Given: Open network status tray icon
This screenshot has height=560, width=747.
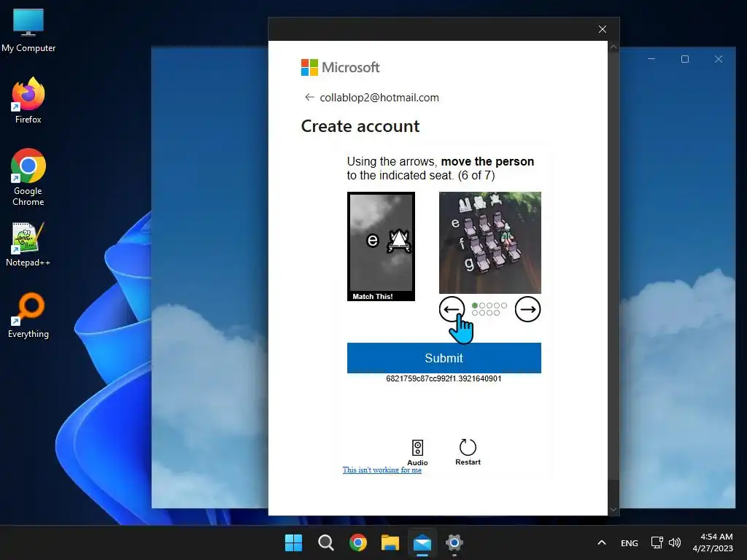Looking at the screenshot, I should 657,542.
